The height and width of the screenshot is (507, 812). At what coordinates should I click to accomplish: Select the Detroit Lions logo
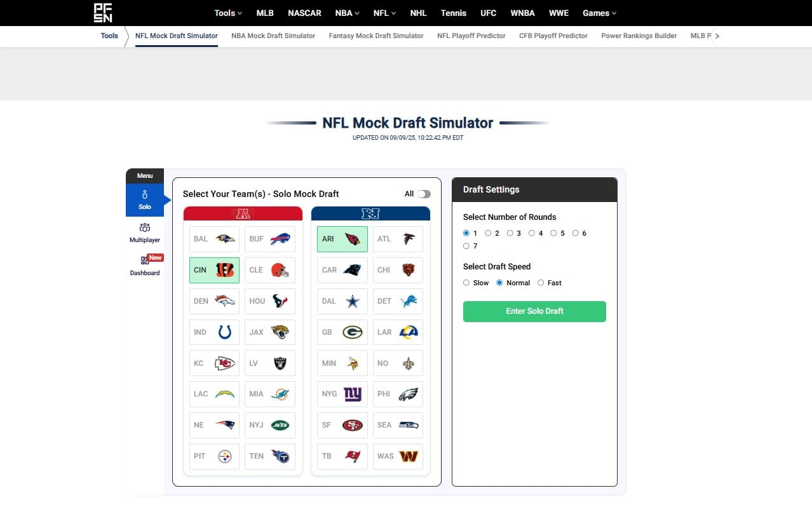point(409,301)
